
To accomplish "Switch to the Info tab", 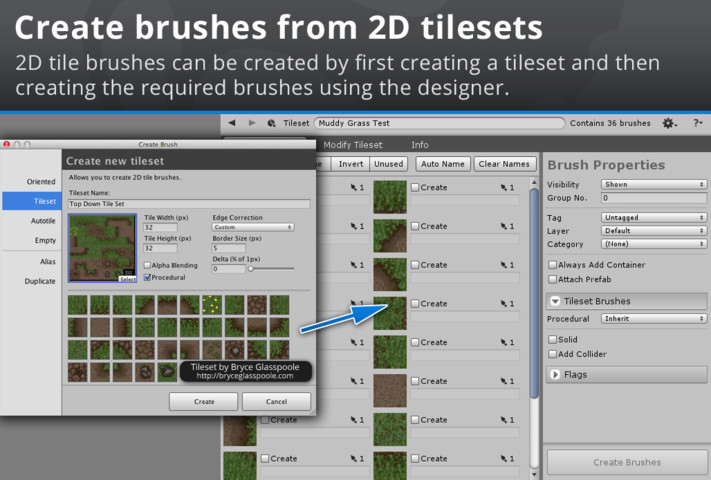I will 420,145.
